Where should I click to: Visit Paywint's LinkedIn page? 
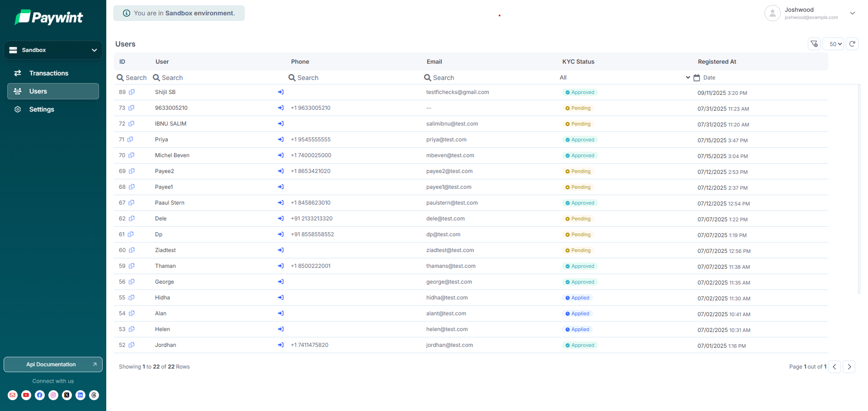pyautogui.click(x=80, y=395)
